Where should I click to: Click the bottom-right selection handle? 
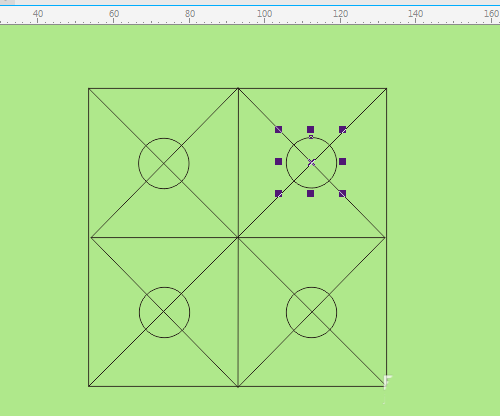(343, 194)
